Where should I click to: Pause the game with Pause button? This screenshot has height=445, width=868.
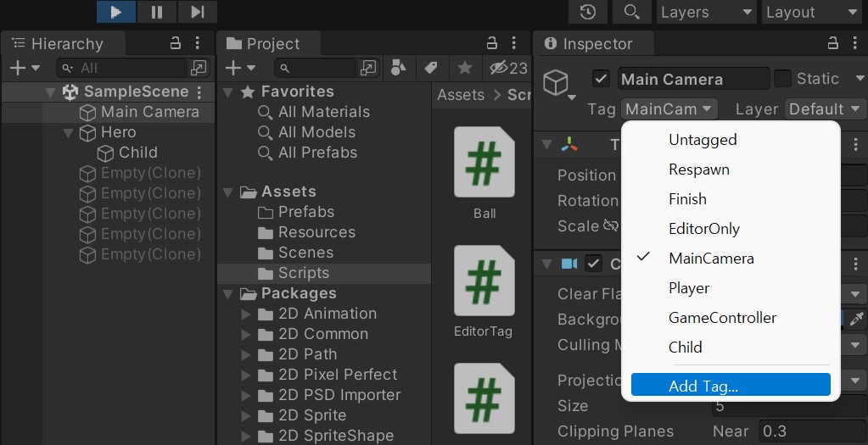coord(157,12)
